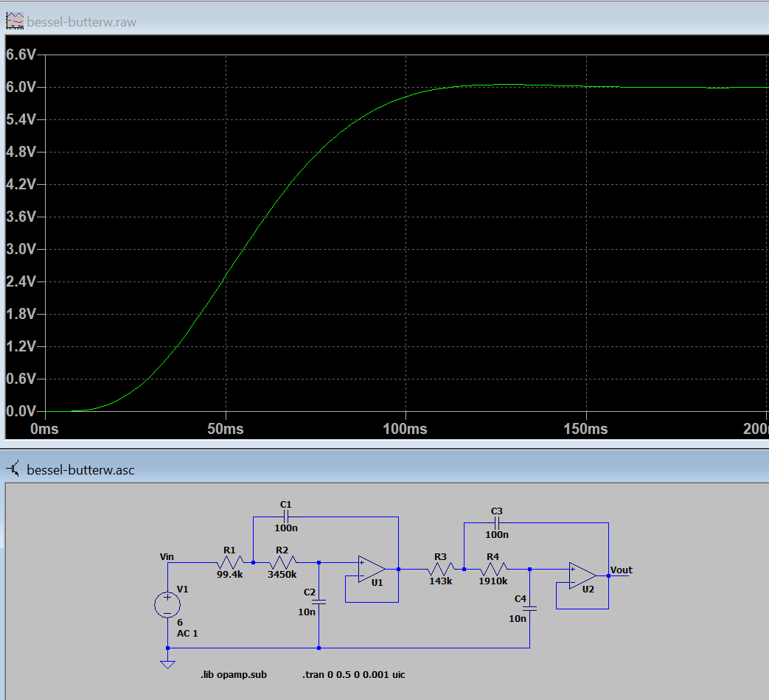Click the 10n value of C4
769x700 pixels.
[518, 619]
